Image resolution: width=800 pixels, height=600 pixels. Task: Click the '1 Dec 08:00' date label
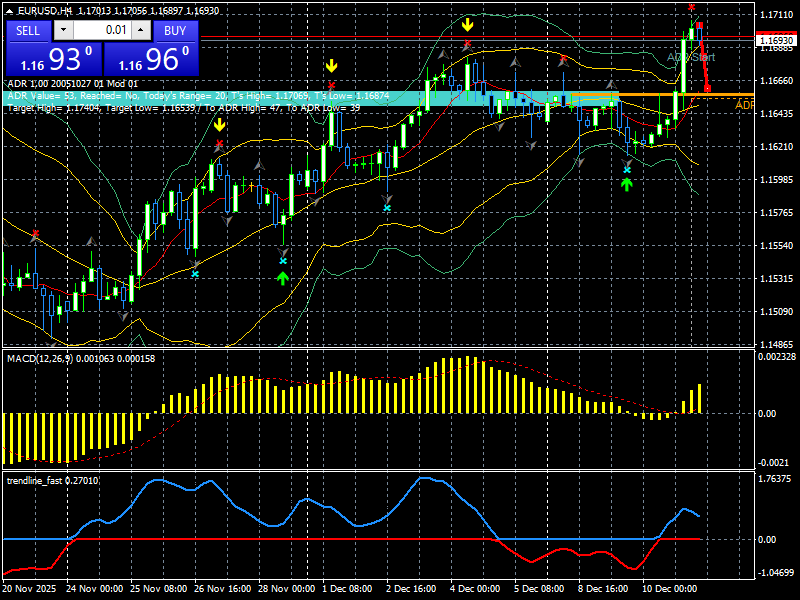(x=347, y=588)
